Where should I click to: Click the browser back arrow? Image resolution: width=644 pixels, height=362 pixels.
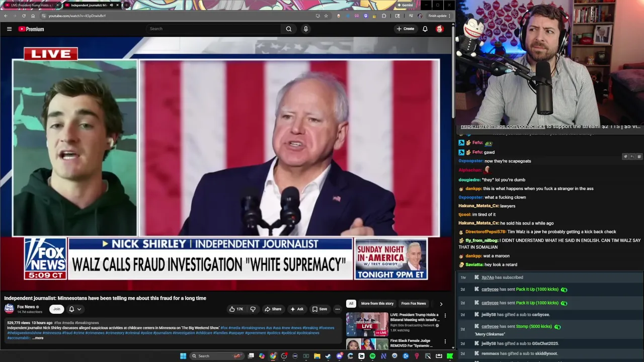click(6, 16)
